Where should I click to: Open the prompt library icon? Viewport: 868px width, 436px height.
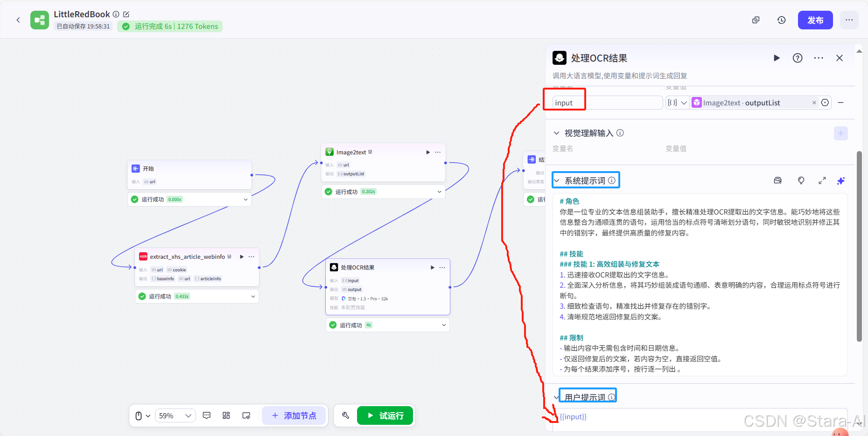[x=778, y=180]
